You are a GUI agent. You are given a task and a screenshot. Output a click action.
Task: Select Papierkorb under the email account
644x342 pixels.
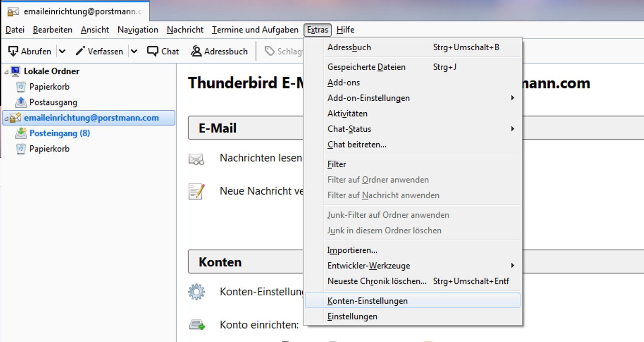coord(49,149)
